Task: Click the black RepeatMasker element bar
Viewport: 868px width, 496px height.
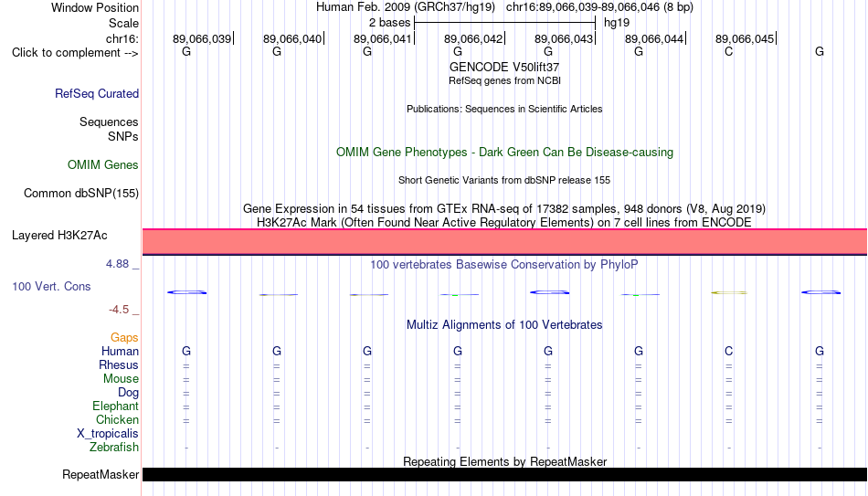Action: (504, 474)
